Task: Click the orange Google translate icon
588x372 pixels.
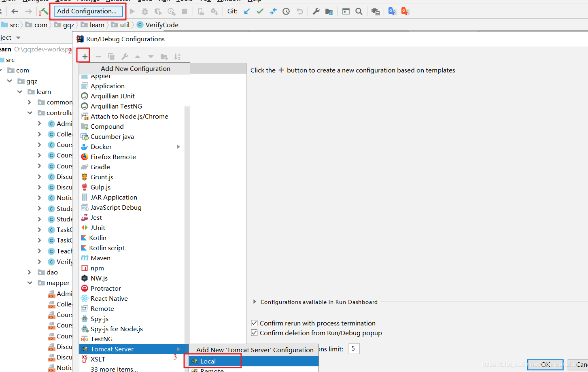Action: 405,11
